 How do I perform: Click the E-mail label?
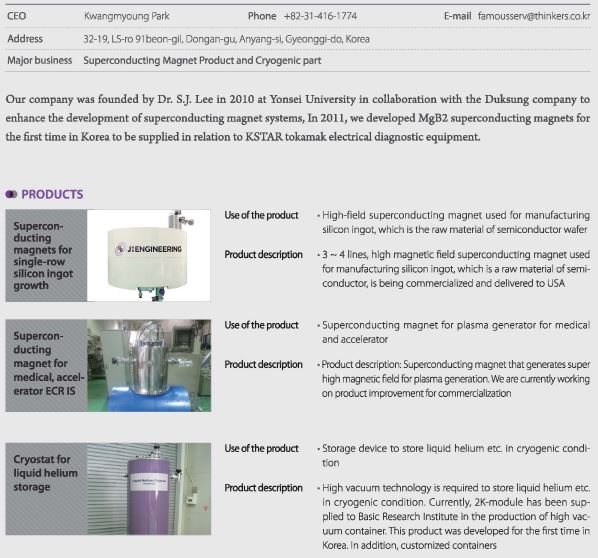pos(458,16)
